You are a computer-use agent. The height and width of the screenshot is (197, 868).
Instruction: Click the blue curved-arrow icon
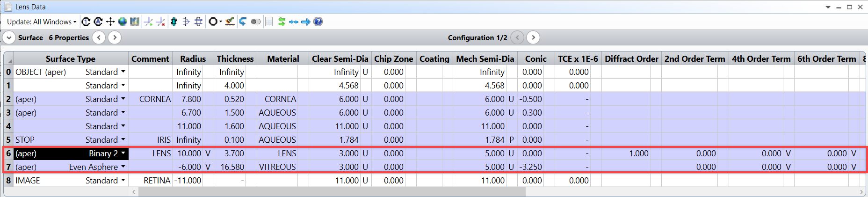click(243, 22)
